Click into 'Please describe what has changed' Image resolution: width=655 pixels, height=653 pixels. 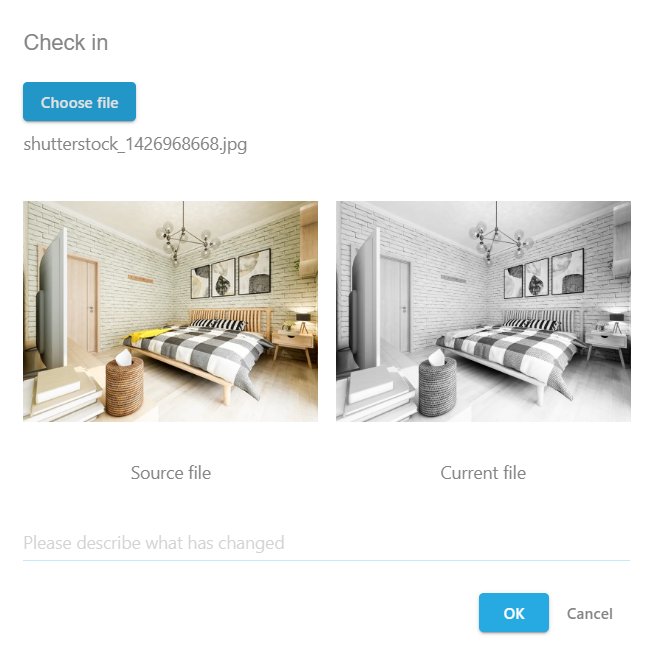[326, 543]
